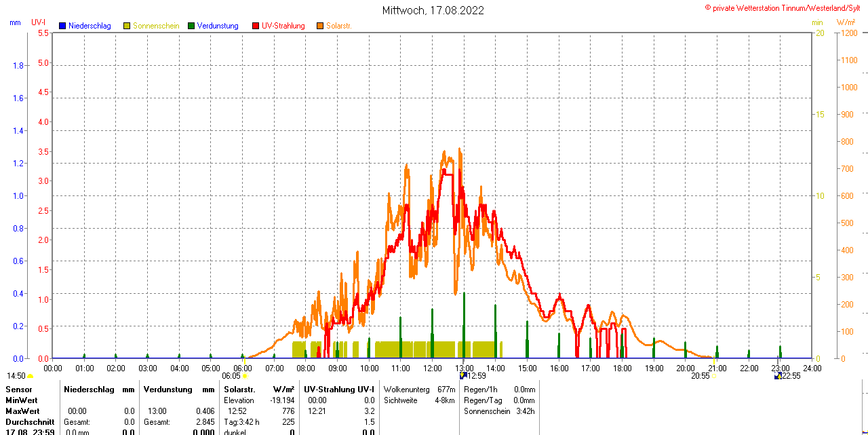
Task: Click the moon icon beside 22:55
Action: 778,375
